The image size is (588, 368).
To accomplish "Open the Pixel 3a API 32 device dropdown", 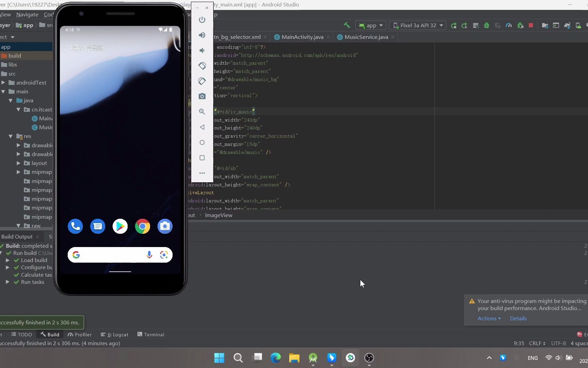I will pyautogui.click(x=418, y=25).
